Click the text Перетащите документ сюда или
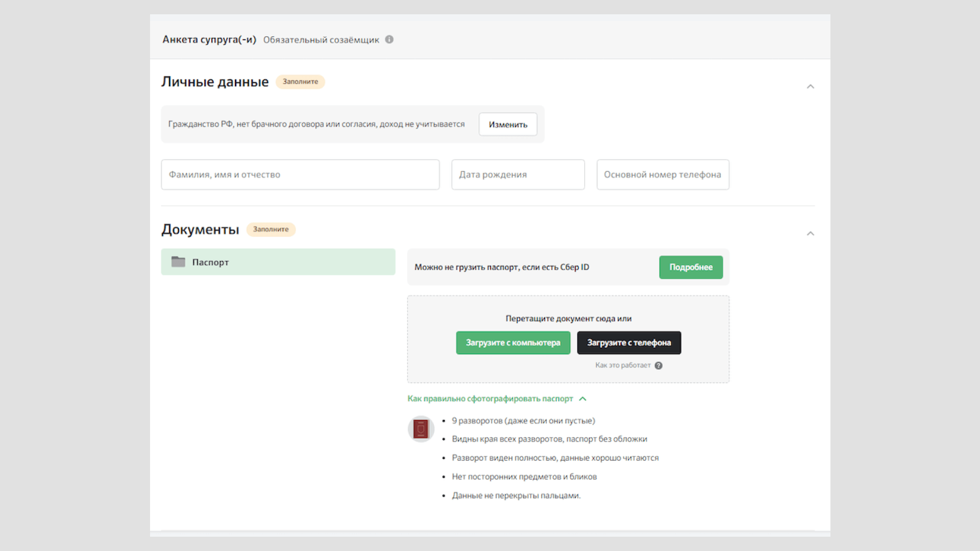Image resolution: width=980 pixels, height=551 pixels. click(x=569, y=318)
